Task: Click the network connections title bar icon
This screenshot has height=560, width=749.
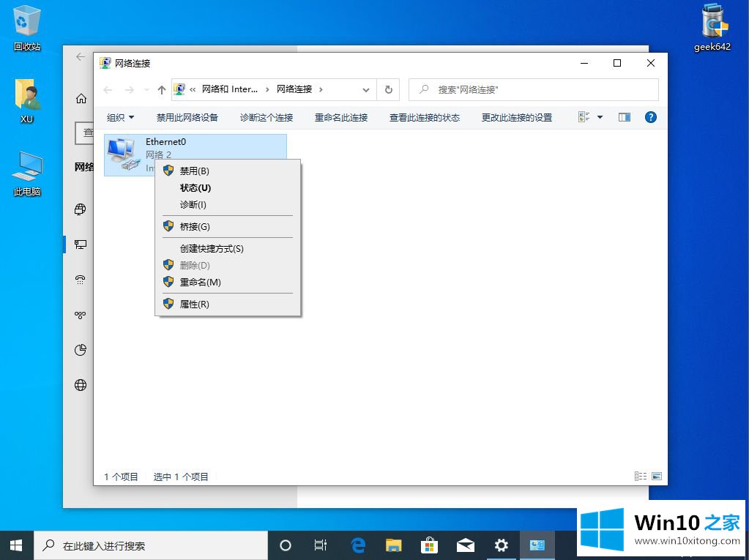Action: click(x=105, y=63)
